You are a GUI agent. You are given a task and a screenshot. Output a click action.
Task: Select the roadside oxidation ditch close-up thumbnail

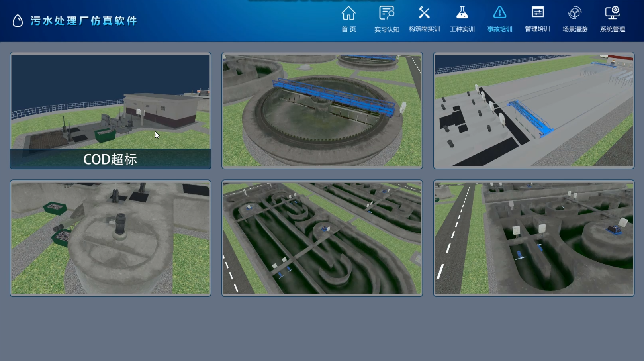pyautogui.click(x=533, y=238)
